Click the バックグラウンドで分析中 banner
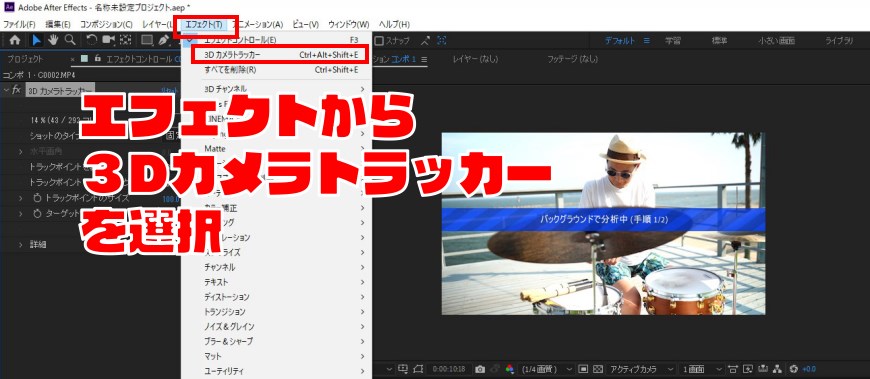 [603, 220]
